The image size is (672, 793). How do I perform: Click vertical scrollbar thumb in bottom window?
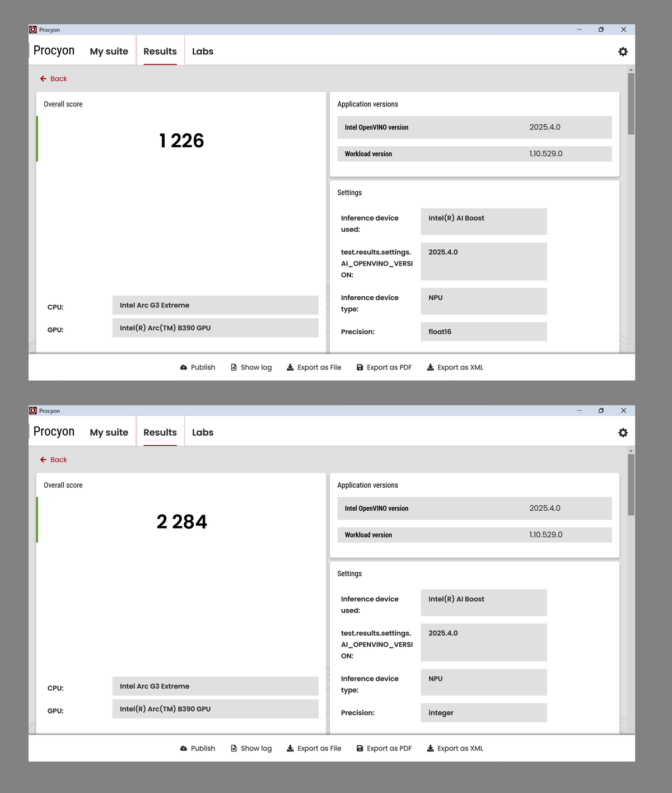631,484
